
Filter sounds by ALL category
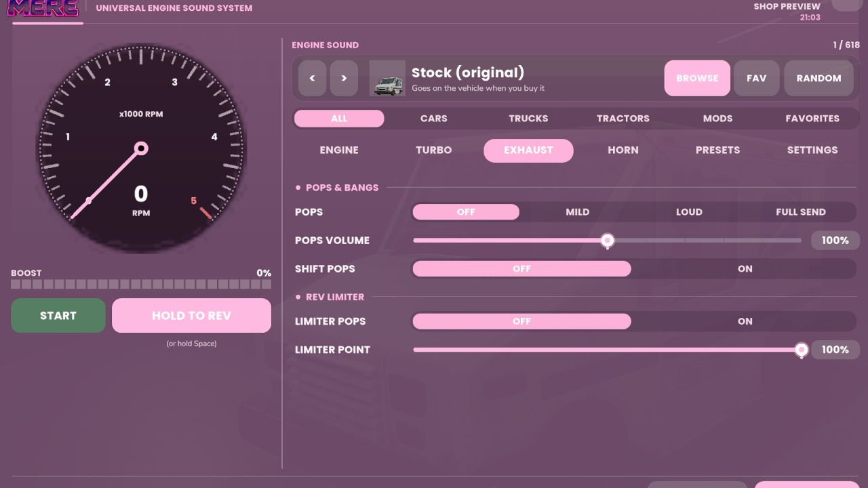pyautogui.click(x=339, y=119)
